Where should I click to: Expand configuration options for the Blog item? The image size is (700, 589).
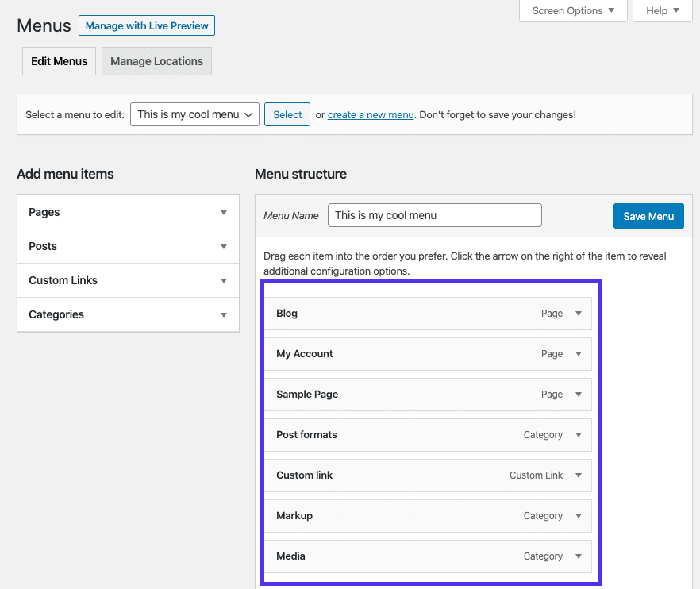coord(579,314)
